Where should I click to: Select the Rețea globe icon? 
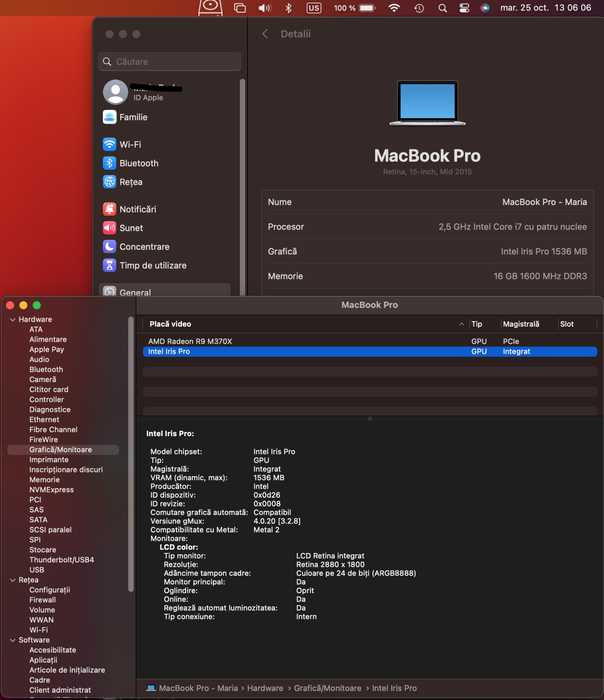(x=110, y=182)
